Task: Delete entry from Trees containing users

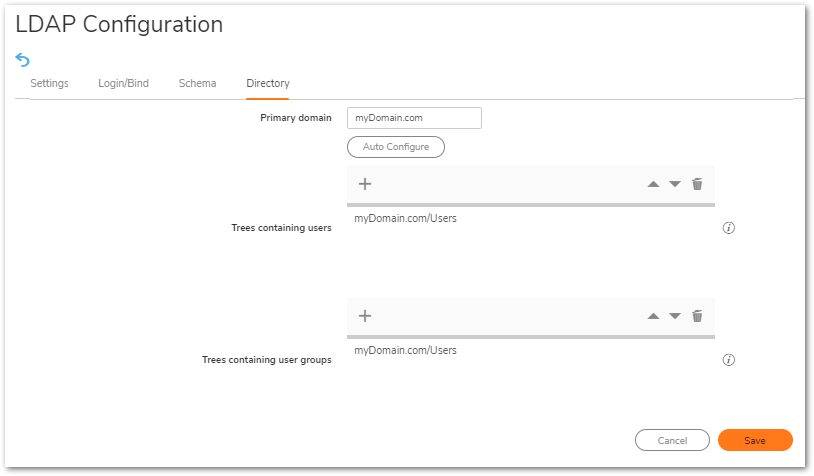Action: click(x=697, y=184)
